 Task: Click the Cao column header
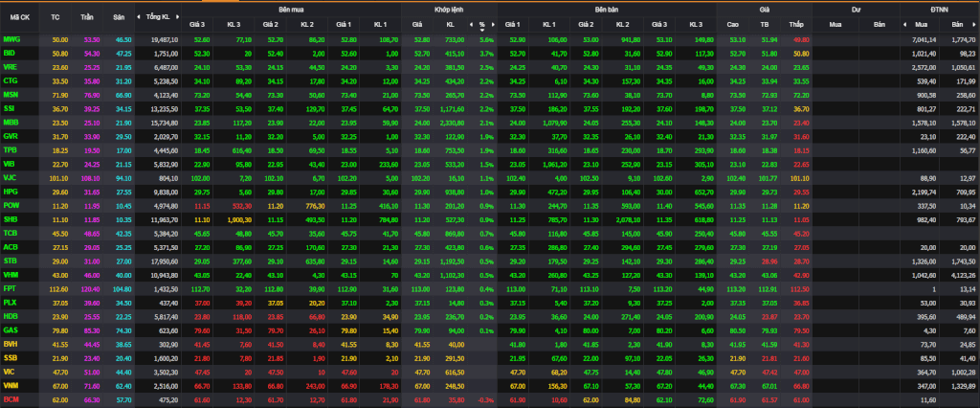click(x=732, y=24)
